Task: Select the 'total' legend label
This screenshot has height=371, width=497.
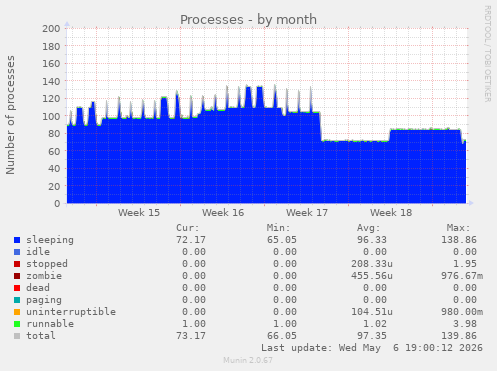Action: click(x=41, y=336)
